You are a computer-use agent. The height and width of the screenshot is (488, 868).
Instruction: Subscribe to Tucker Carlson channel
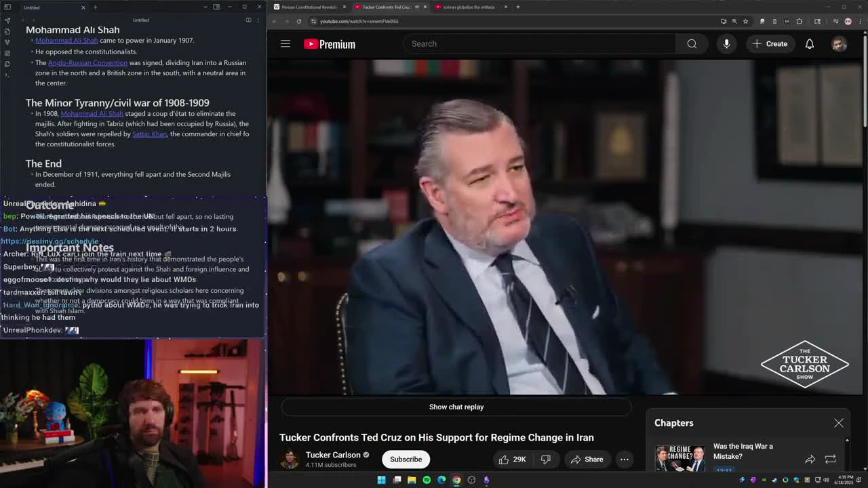click(x=406, y=460)
